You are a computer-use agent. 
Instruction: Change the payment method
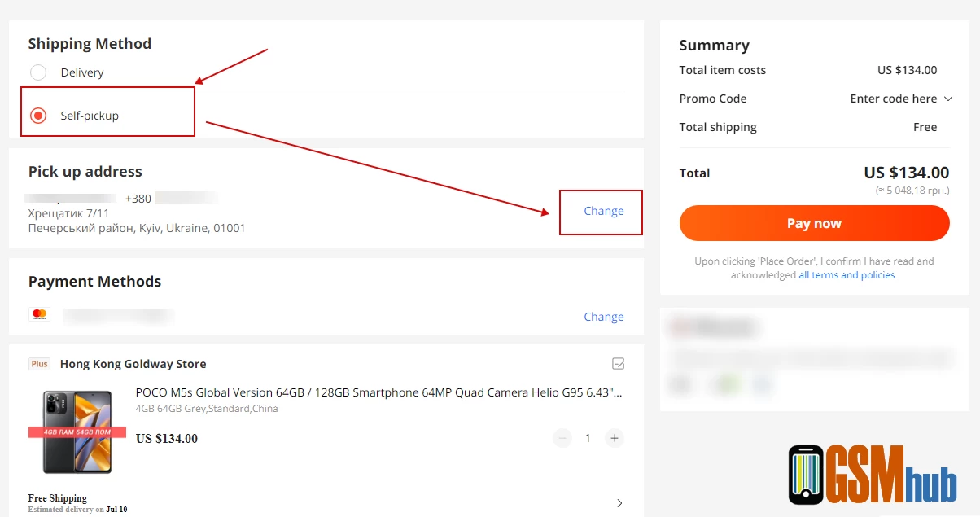[603, 317]
